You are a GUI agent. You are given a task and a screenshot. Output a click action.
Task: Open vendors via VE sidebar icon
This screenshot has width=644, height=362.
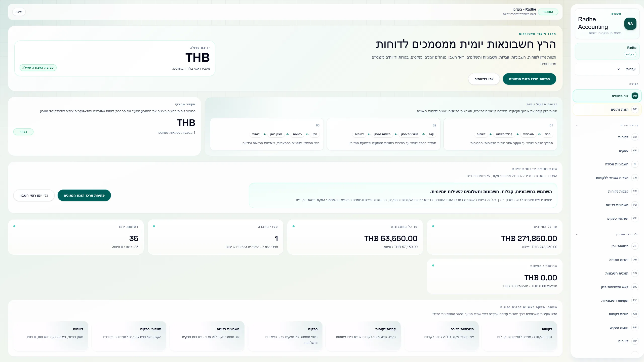point(635,151)
